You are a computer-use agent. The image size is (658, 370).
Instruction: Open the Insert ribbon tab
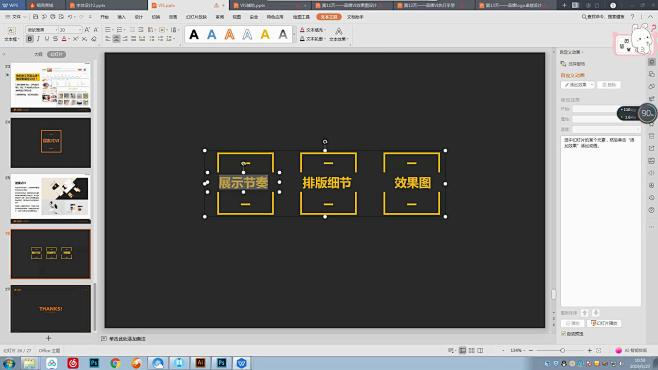point(121,17)
